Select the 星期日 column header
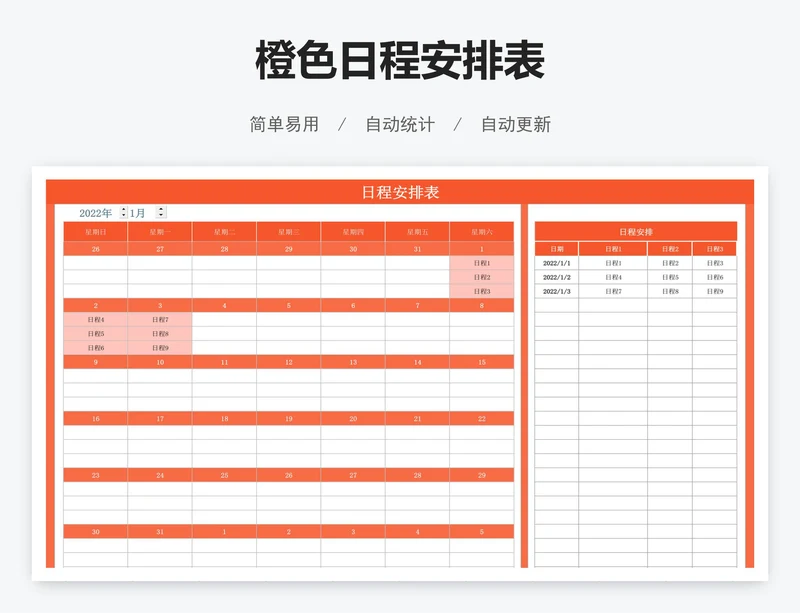Screen dimensions: 800x613 pos(95,232)
